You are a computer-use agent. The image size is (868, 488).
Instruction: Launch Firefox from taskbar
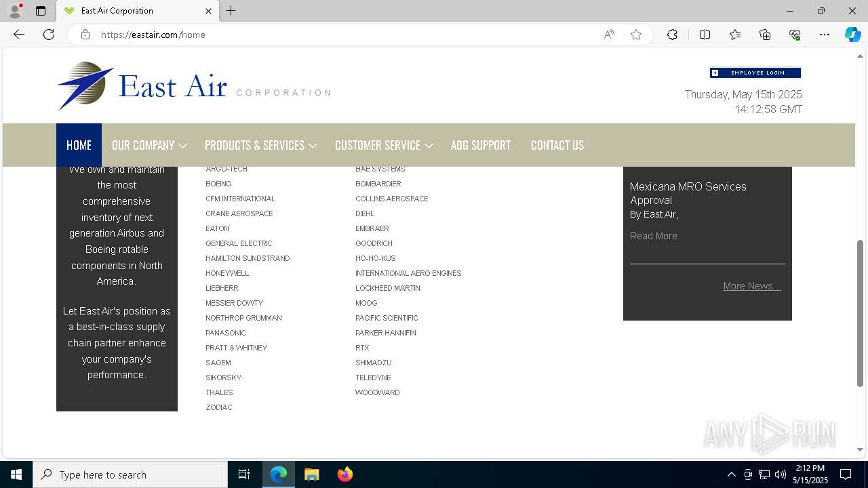tap(344, 474)
